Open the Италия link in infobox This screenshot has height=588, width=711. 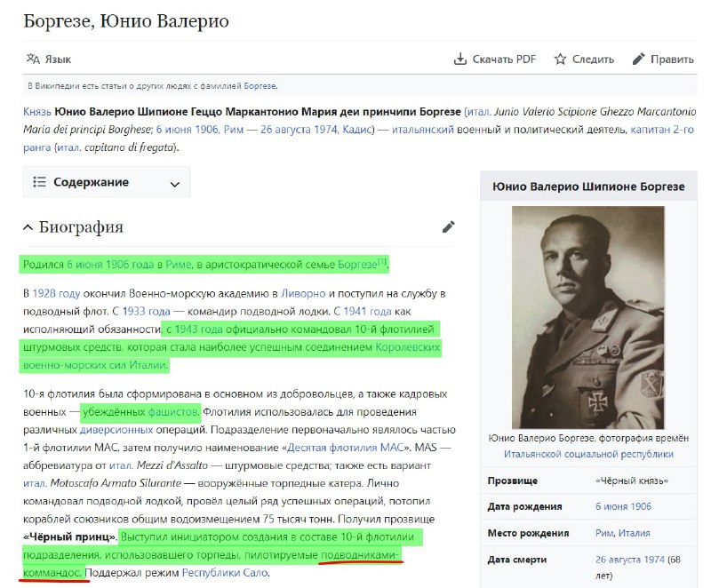click(634, 533)
